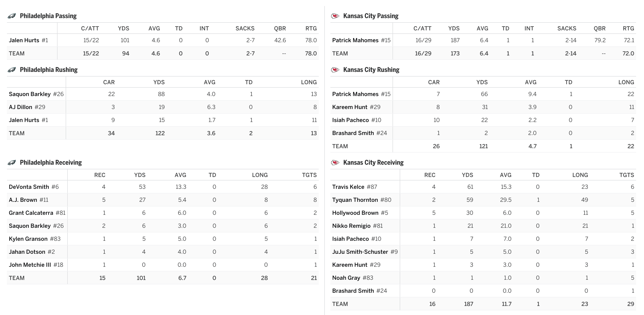
Task: Select Travis Kelce in Kansas City Receiving
Action: [x=348, y=187]
